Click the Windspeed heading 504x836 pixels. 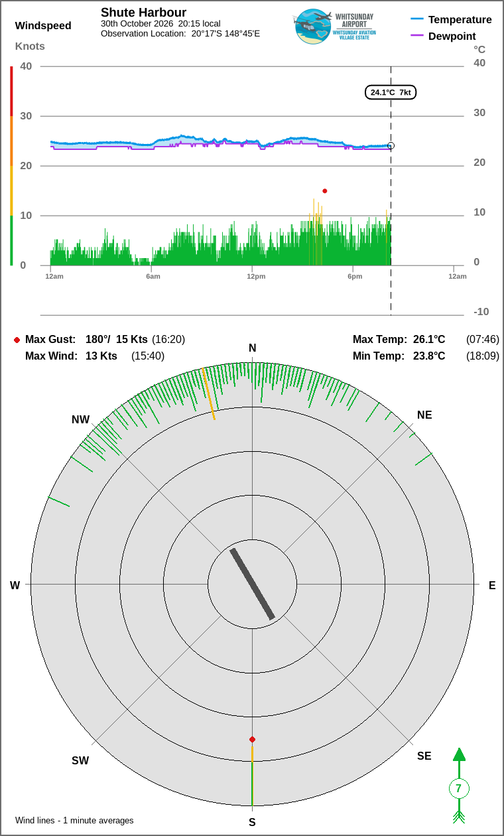click(x=43, y=26)
